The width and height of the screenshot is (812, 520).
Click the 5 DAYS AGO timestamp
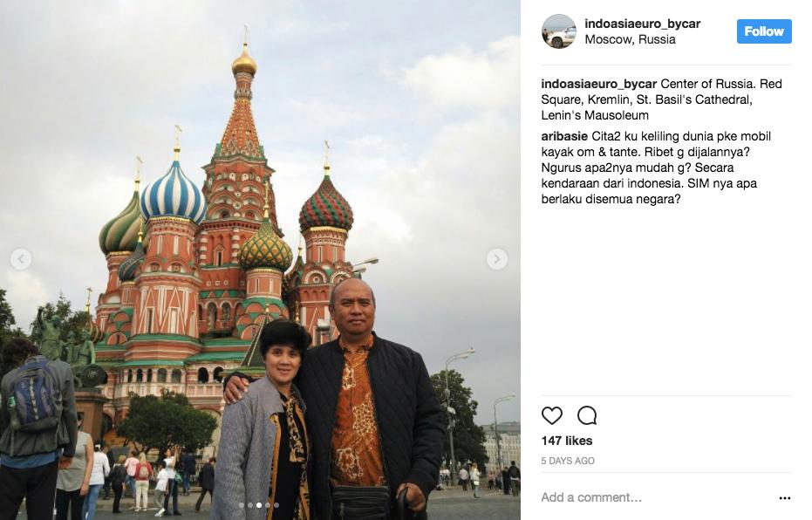[568, 461]
